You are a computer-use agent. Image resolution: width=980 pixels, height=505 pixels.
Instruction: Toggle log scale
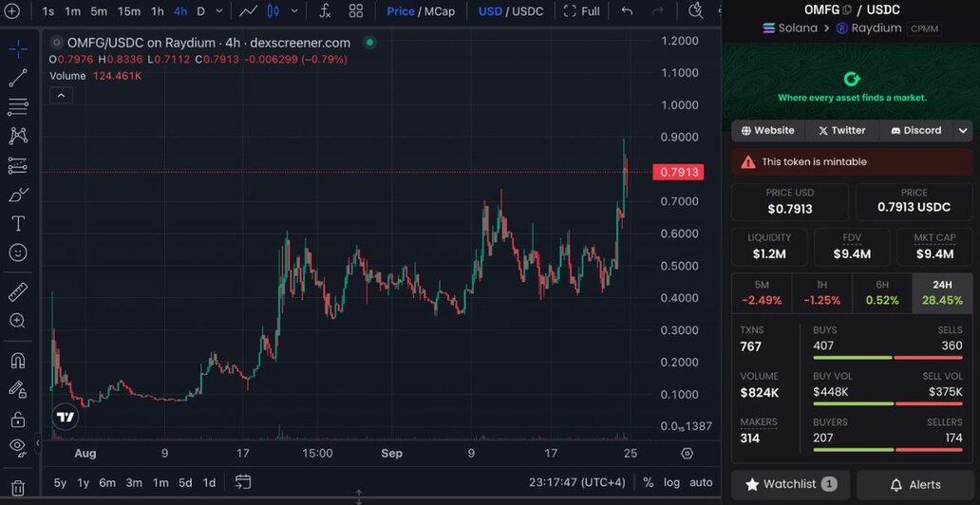[x=672, y=482]
